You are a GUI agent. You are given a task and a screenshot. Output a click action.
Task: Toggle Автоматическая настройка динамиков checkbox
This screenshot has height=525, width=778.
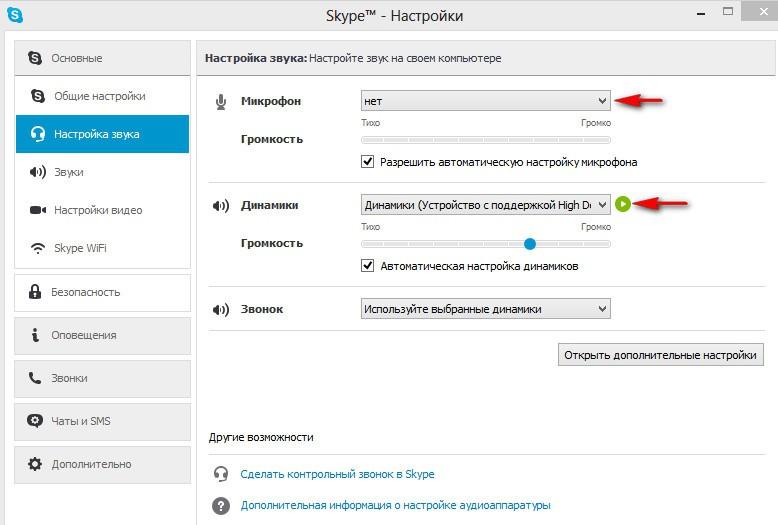point(367,265)
